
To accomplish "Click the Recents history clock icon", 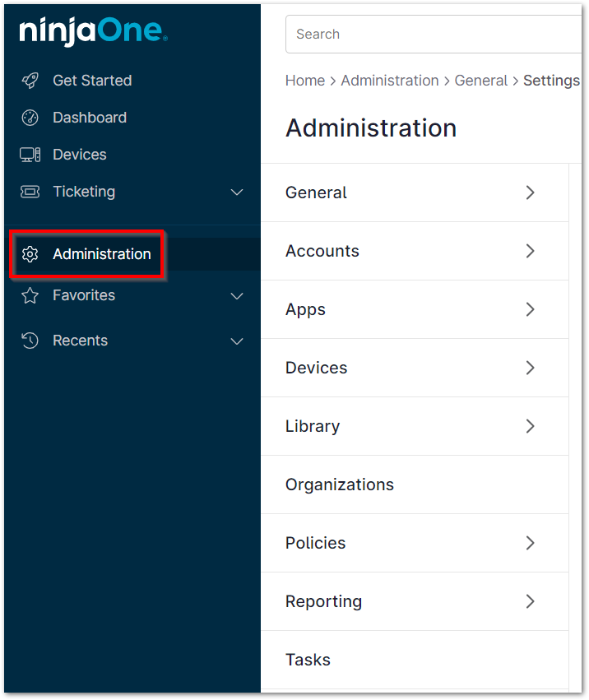I will point(30,341).
